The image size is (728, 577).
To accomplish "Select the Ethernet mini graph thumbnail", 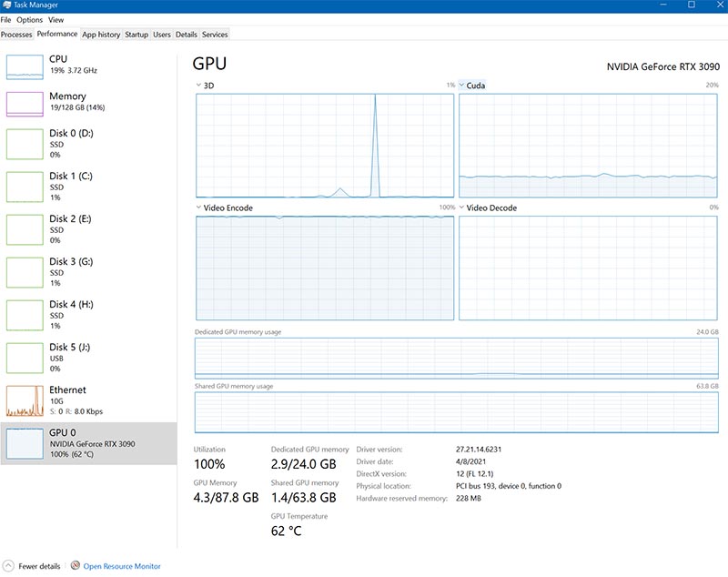I will 25,401.
